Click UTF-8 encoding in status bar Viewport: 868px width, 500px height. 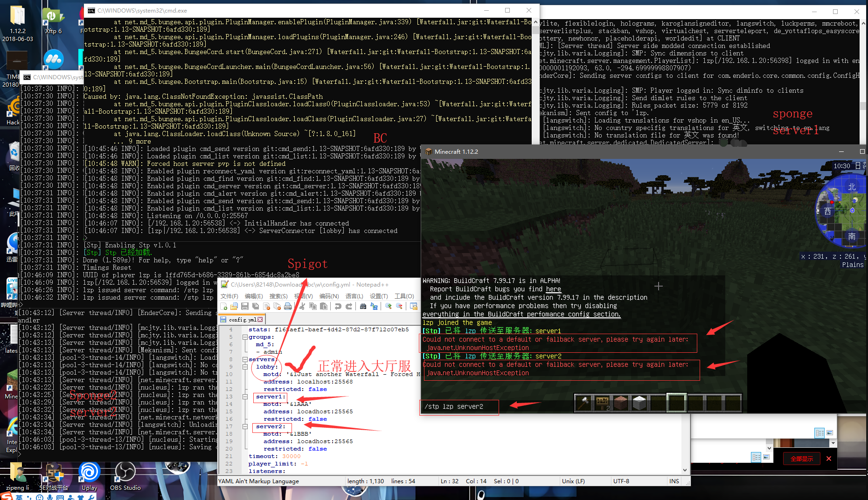(x=621, y=481)
